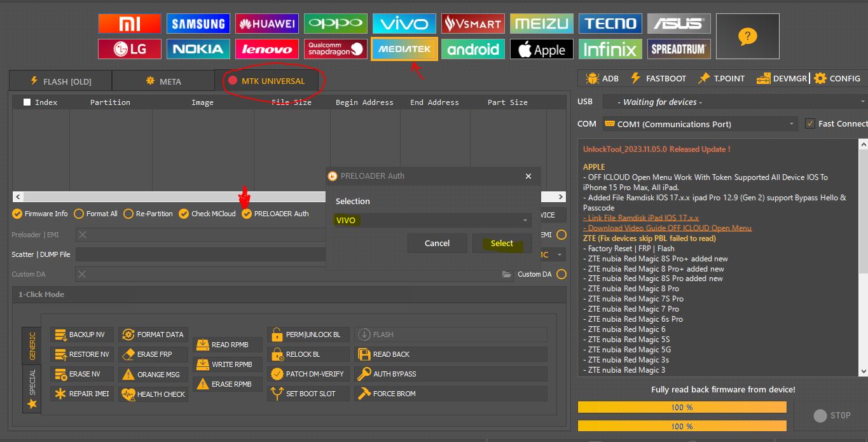This screenshot has width=868, height=442.
Task: Select the Vsmart brand tile
Action: tap(473, 24)
